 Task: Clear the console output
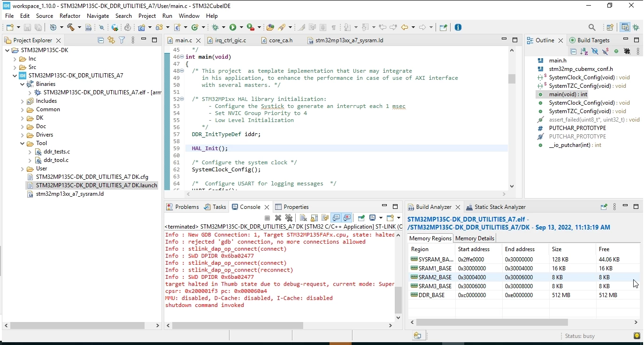(x=303, y=218)
